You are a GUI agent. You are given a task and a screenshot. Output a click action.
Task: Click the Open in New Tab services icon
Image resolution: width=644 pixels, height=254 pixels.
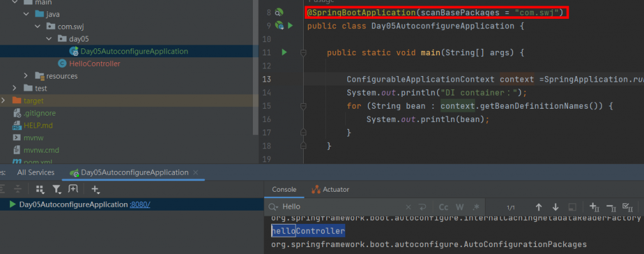pyautogui.click(x=73, y=189)
